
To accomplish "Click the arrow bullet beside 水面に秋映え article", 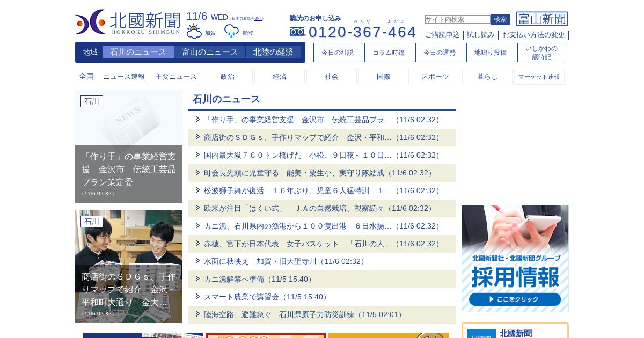I will pyautogui.click(x=198, y=261).
